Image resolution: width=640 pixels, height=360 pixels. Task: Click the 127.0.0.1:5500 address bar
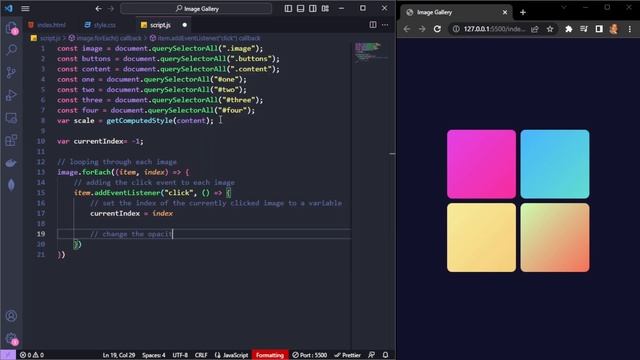(494, 29)
